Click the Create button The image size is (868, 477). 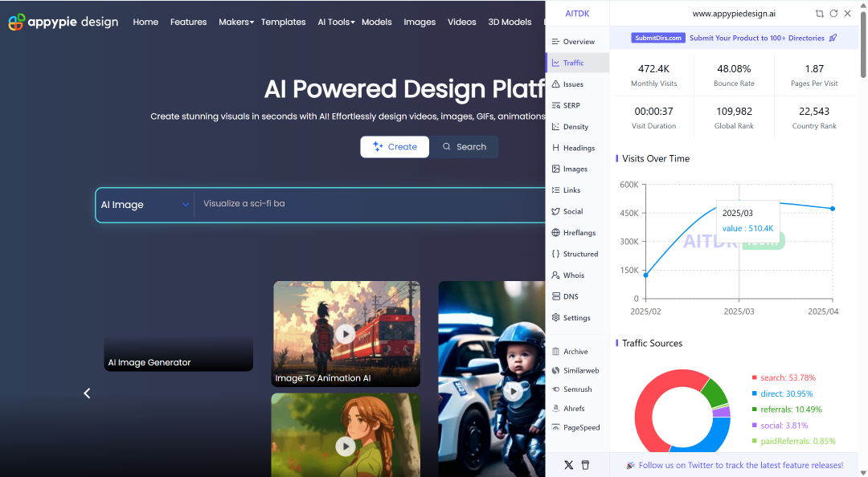[395, 147]
